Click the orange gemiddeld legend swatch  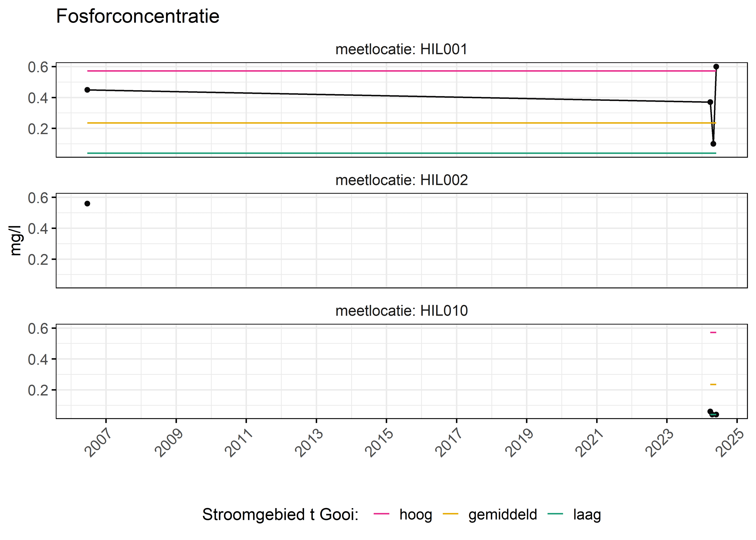450,514
